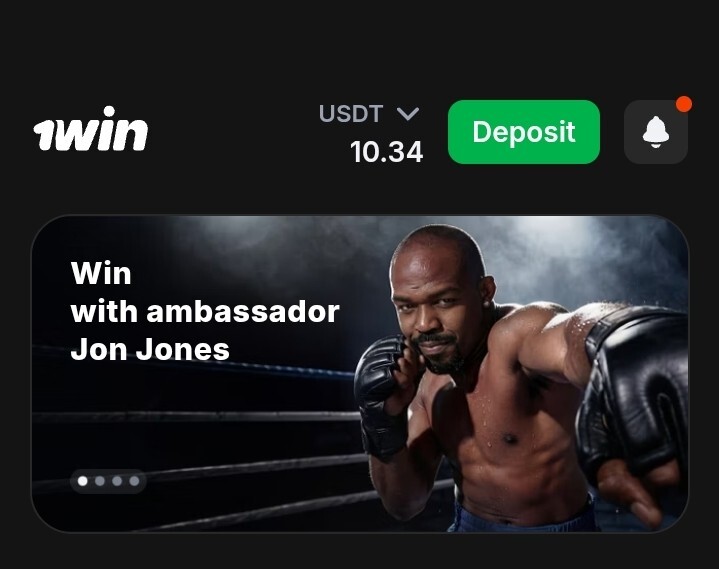Click the "Win" headline on the banner
719x569 pixels.
pos(101,273)
